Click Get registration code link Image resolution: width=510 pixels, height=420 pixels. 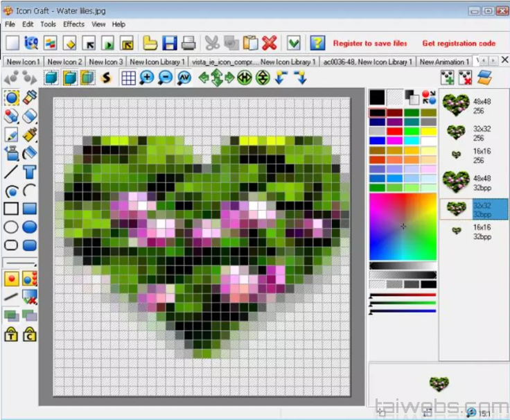[459, 43]
